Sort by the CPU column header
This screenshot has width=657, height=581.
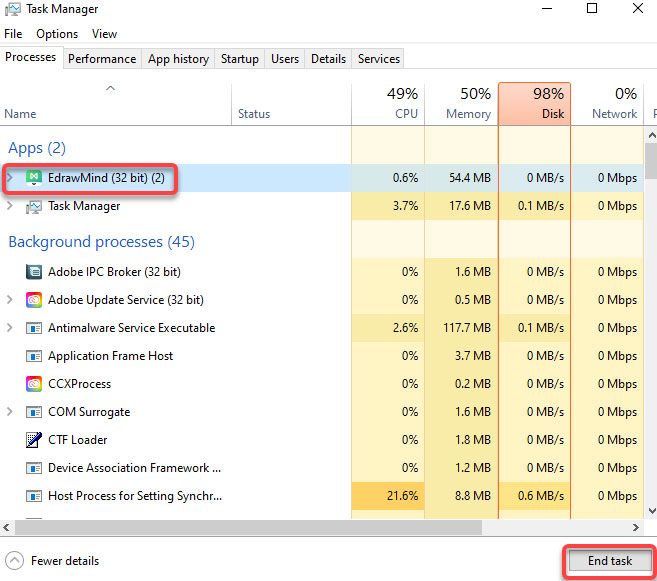[388, 105]
